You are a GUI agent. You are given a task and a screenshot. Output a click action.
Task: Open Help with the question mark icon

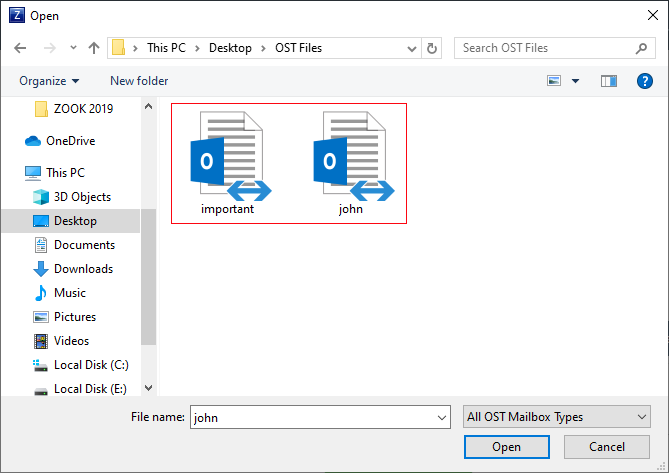coord(645,81)
